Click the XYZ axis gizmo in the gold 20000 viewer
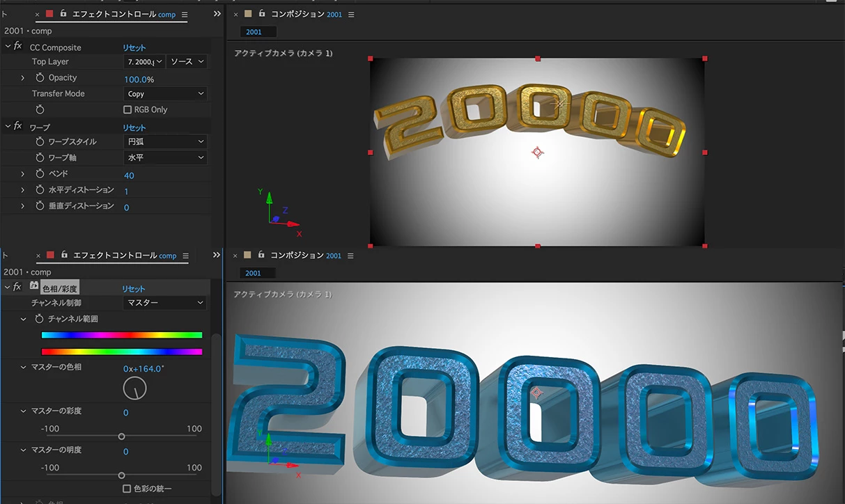Viewport: 845px width, 504px height. coord(279,212)
